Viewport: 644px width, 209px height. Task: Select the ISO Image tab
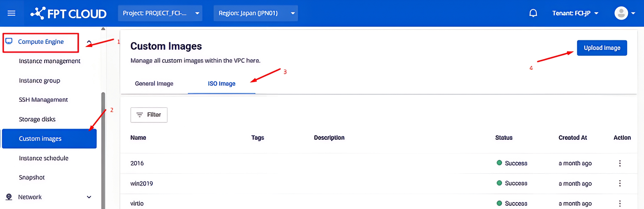point(221,84)
